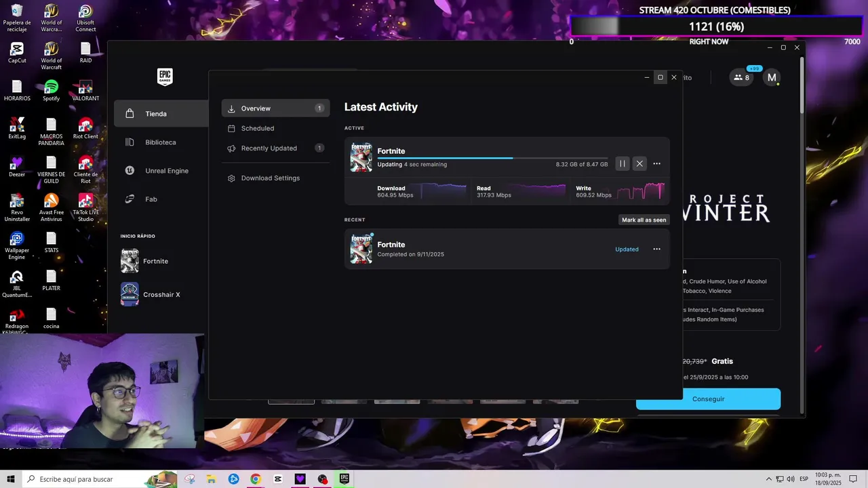Screen dimensions: 868x488
Task: Click the Epic launcher window scrollbar
Action: point(802,85)
